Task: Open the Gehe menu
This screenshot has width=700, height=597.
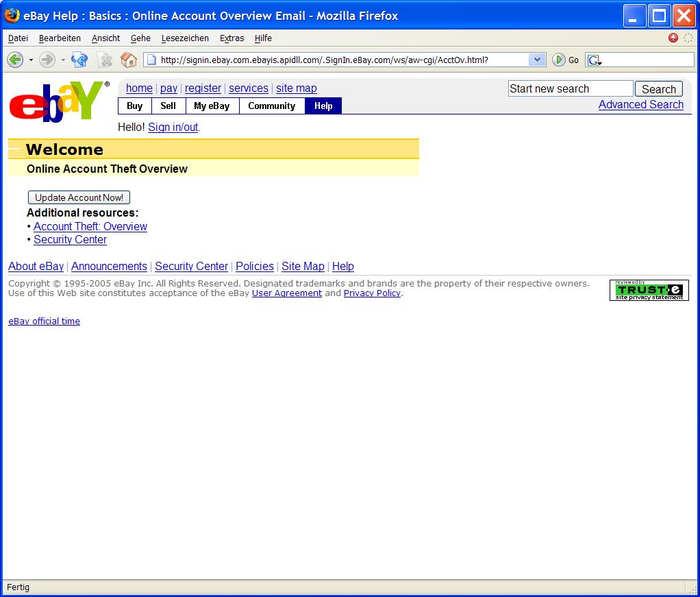Action: point(140,38)
